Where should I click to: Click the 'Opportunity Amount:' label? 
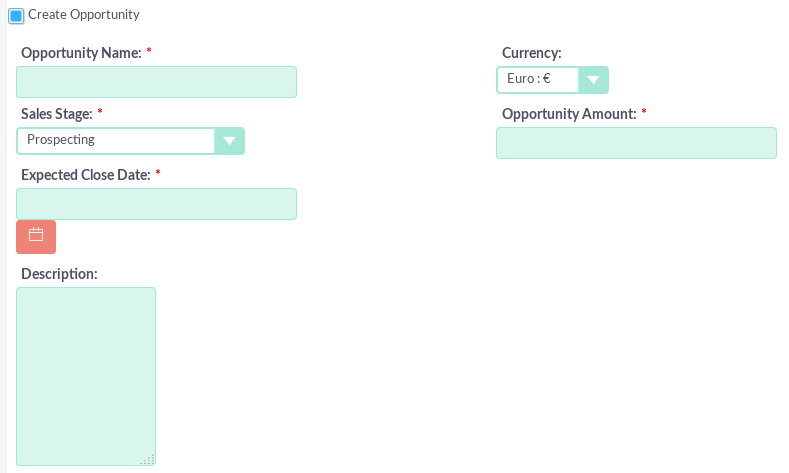tap(569, 114)
